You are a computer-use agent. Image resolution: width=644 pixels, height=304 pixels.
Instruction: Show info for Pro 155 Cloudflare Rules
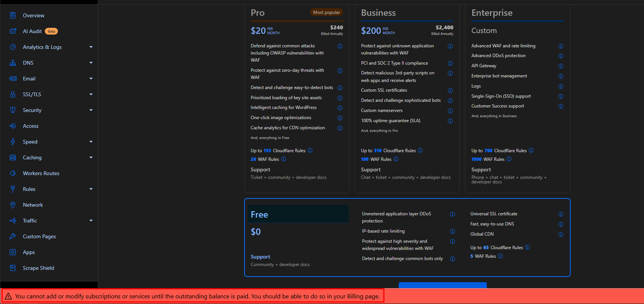pyautogui.click(x=310, y=150)
